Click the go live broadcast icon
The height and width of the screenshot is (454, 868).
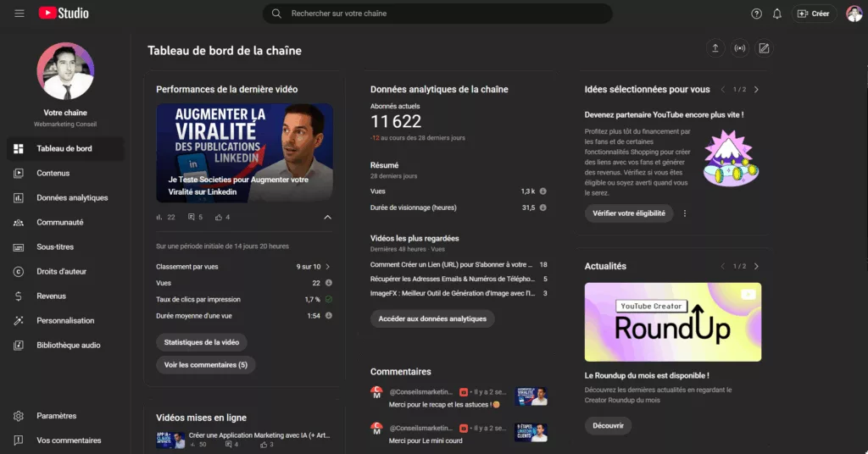click(739, 48)
